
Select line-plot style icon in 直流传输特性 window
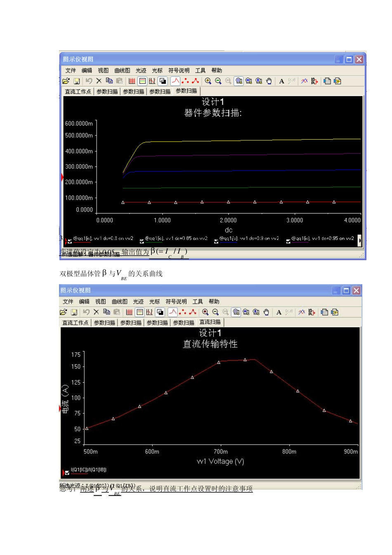[x=173, y=312]
